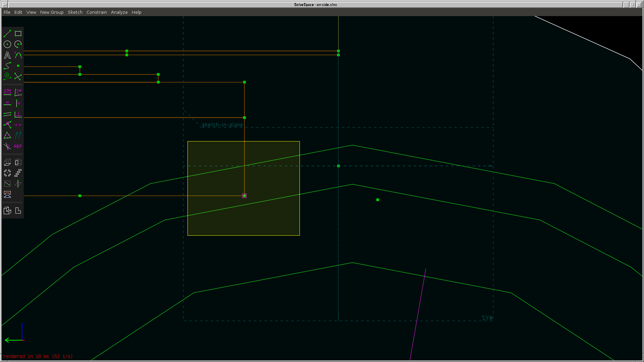Select the arc of circle tool
Image resolution: width=644 pixels, height=362 pixels.
pyautogui.click(x=18, y=44)
